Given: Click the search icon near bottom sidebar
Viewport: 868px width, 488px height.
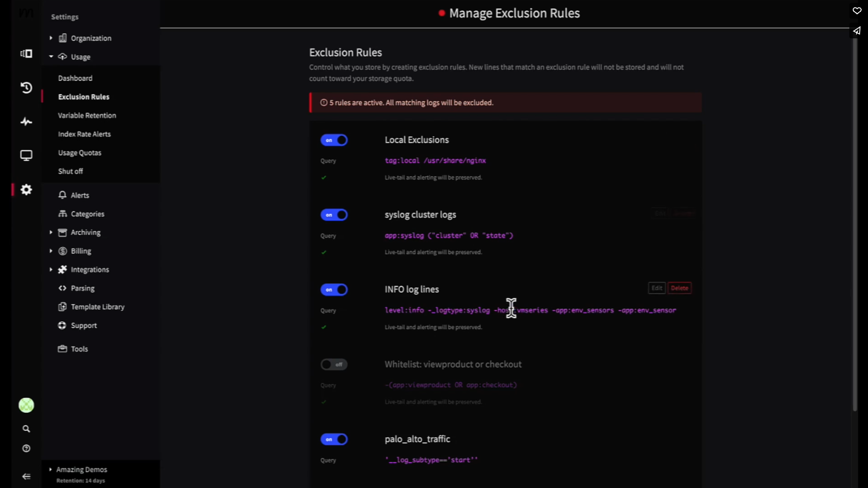Looking at the screenshot, I should tap(26, 429).
